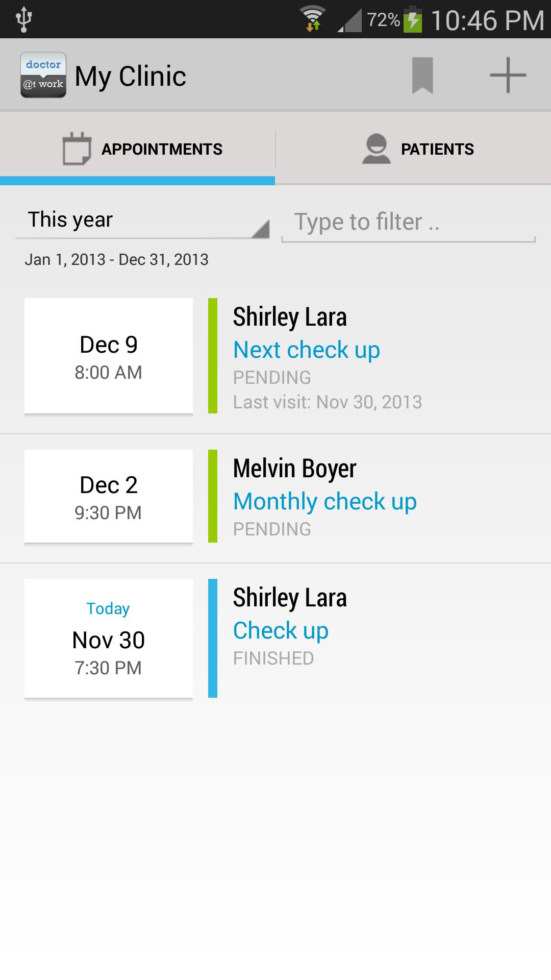Select the Dec 9 8:00 AM date card
Screen dimensions: 551x980
tap(109, 356)
